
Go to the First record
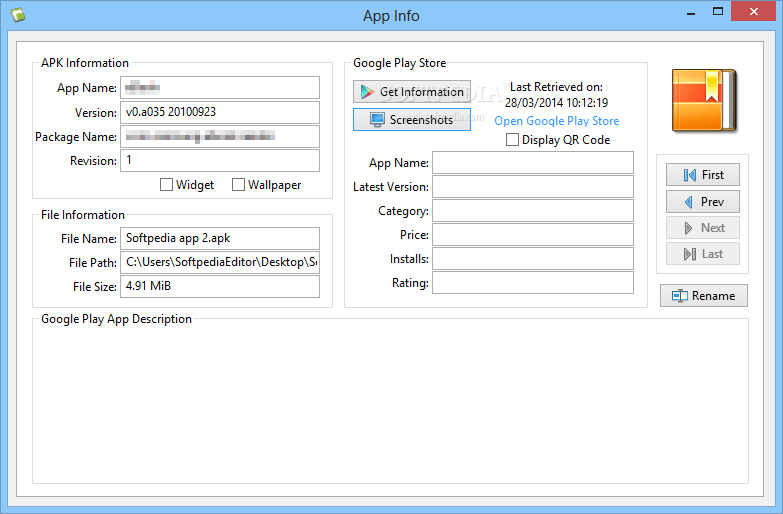703,175
